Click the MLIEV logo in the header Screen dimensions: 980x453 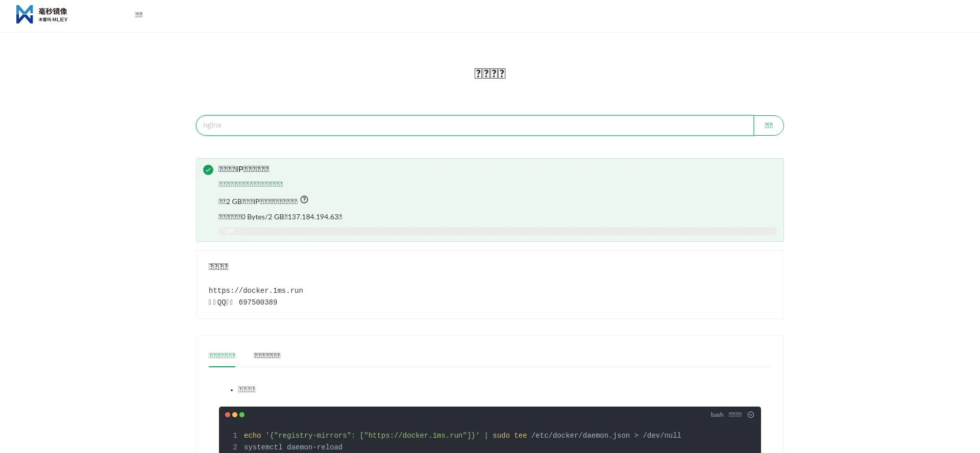click(42, 15)
